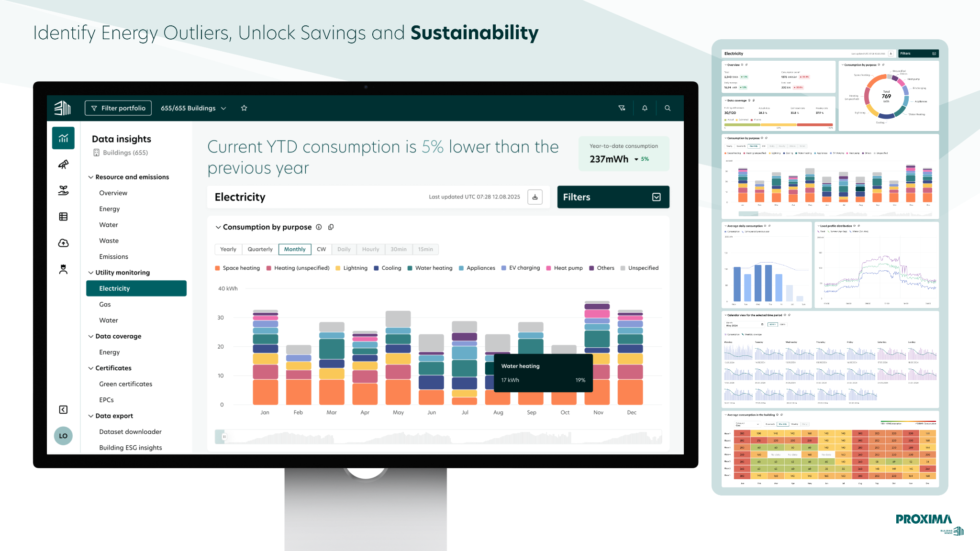This screenshot has width=980, height=551.
Task: Open the Green certificates link
Action: tap(125, 384)
